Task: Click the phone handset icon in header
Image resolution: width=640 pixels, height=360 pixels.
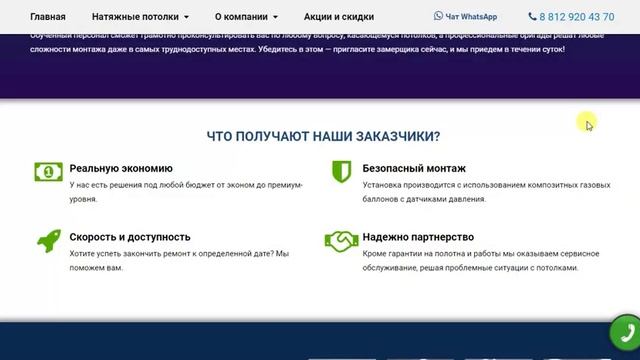Action: (532, 16)
